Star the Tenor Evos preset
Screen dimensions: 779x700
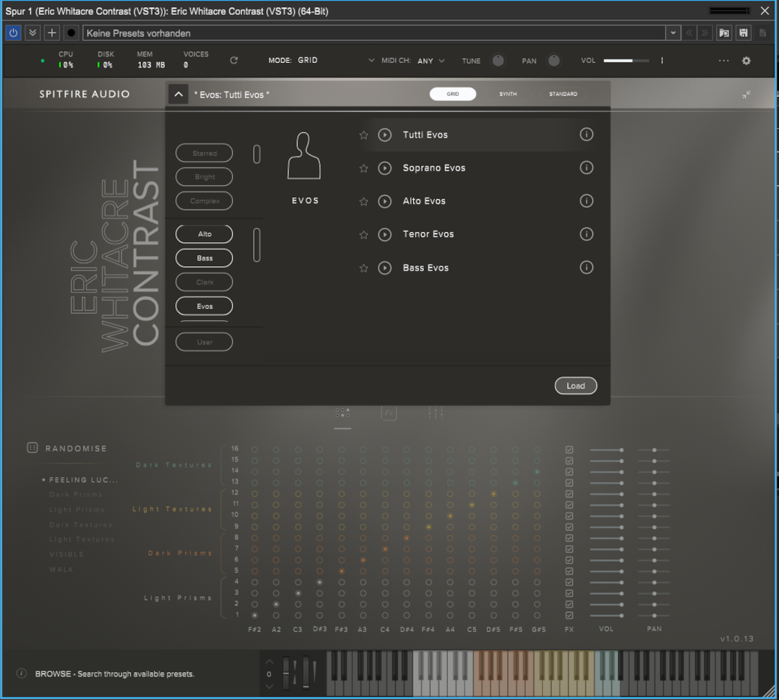364,234
